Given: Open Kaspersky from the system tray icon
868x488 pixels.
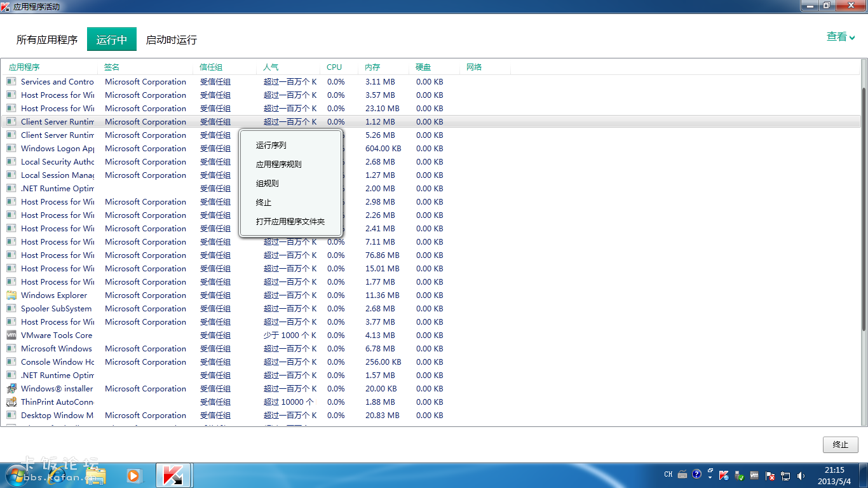Looking at the screenshot, I should [724, 475].
